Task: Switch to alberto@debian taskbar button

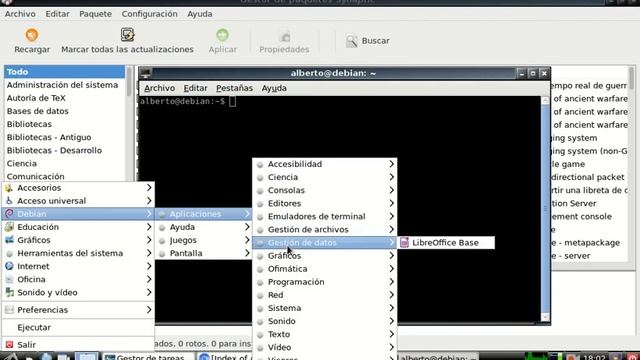Action: pyautogui.click(x=438, y=357)
